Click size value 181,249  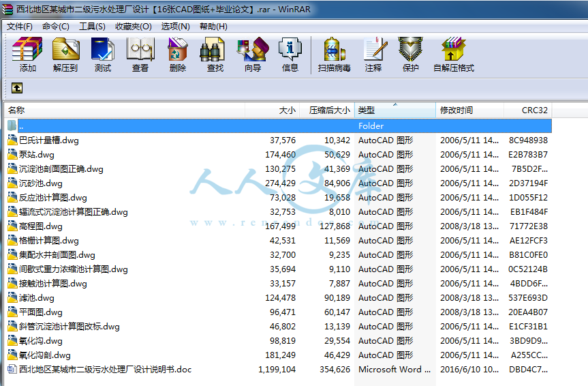[x=280, y=355]
